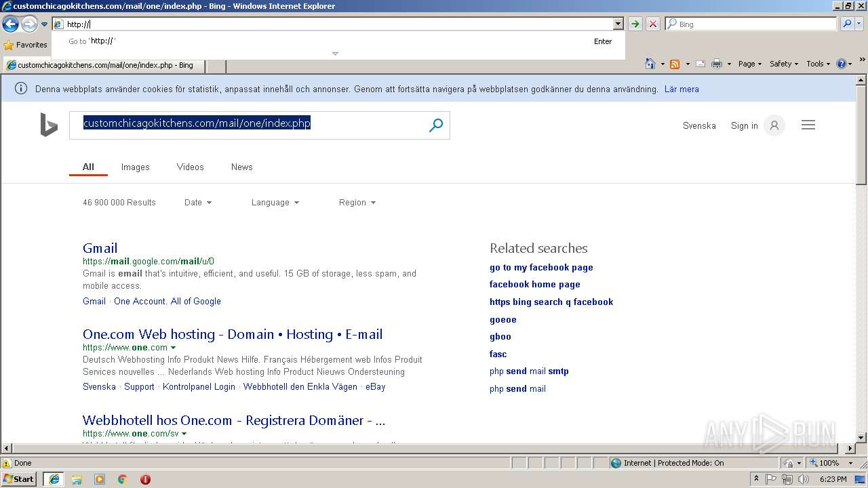Click the horizontal scrollbar right arrow
The image size is (868, 488).
coord(851,448)
